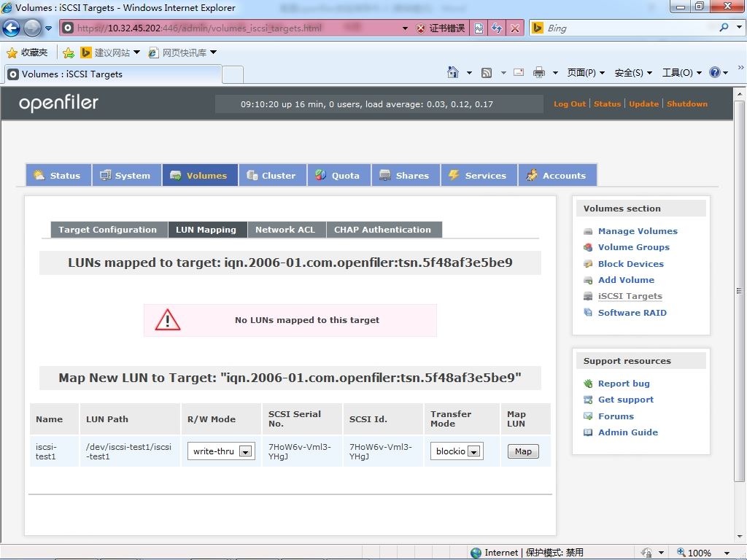Screen dimensions: 747x560
Task: Expand the 网页快讯库 dropdown
Action: coord(214,52)
